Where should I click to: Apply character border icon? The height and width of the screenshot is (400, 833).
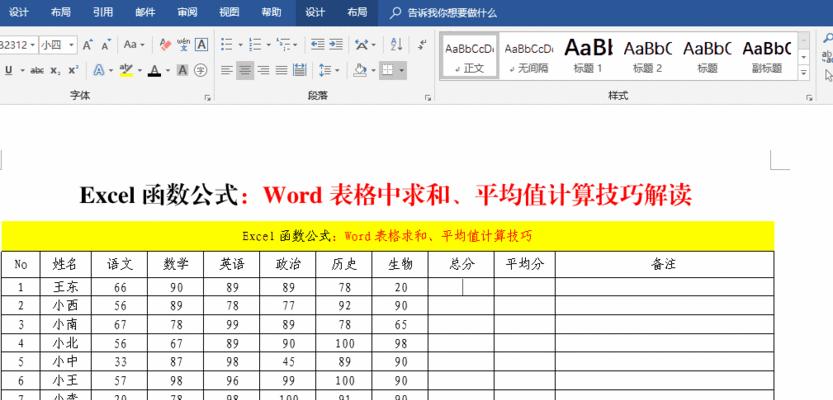[x=201, y=45]
